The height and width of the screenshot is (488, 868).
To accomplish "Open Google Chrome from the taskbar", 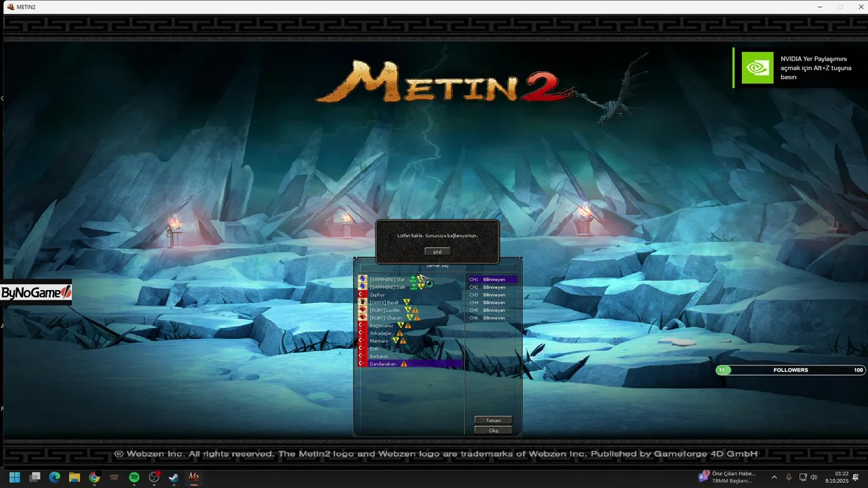I will coord(94,477).
